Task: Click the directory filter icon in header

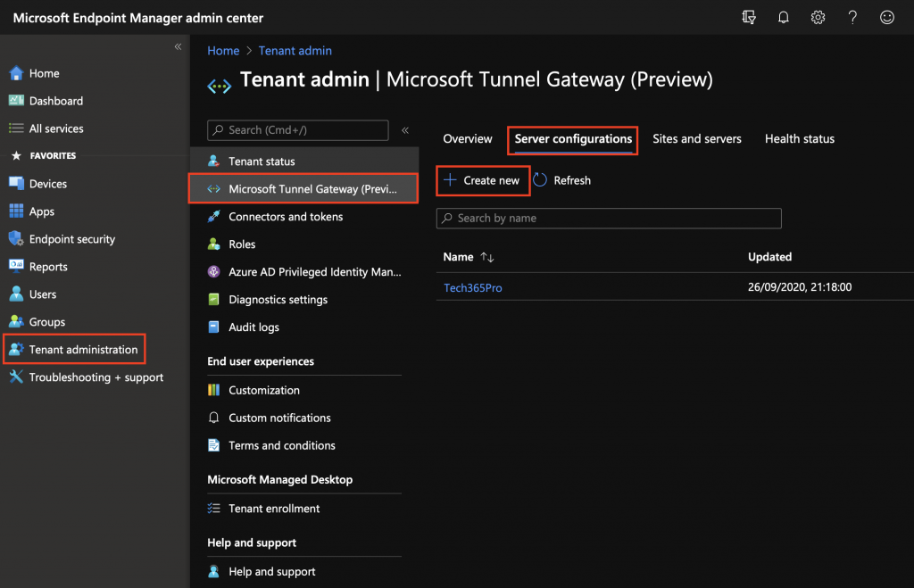Action: 749,18
